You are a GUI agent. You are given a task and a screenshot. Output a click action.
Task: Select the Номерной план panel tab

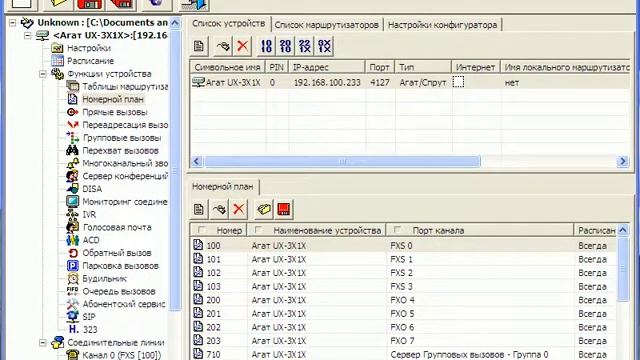223,187
